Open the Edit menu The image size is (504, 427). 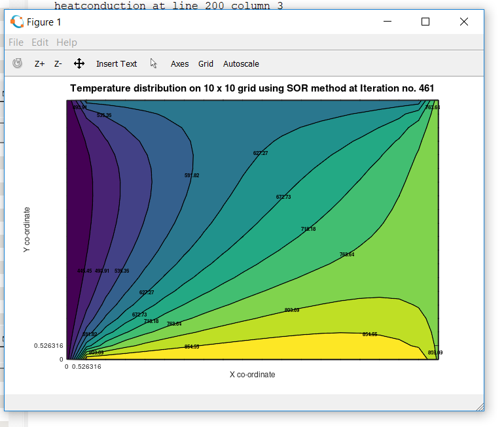[x=40, y=43]
